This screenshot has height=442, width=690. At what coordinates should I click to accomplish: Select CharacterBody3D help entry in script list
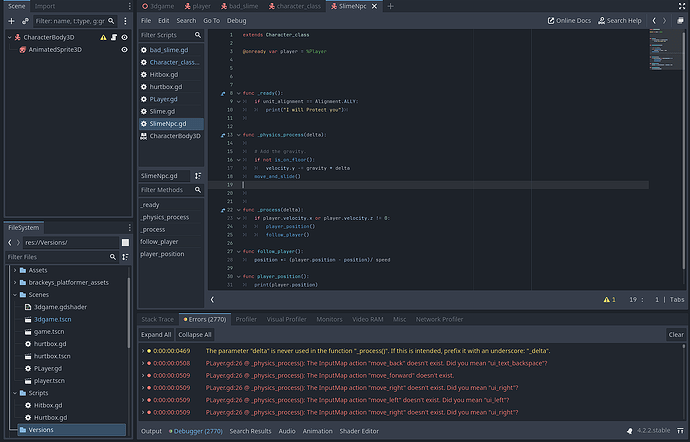point(171,136)
